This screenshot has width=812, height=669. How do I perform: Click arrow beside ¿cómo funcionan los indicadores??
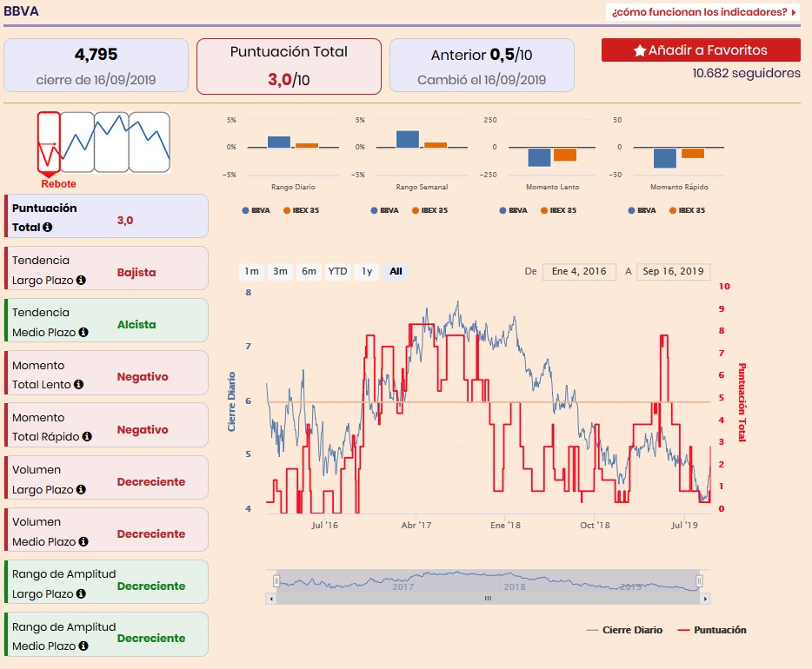point(794,12)
